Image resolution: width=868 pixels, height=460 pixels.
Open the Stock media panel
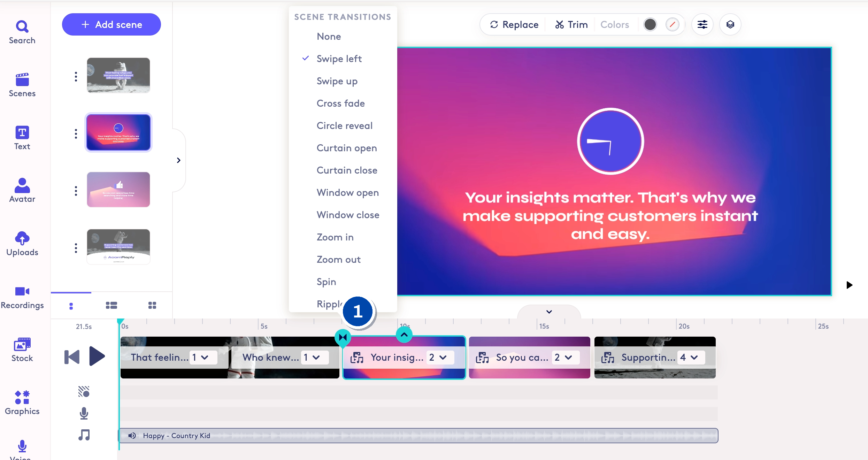click(x=22, y=350)
